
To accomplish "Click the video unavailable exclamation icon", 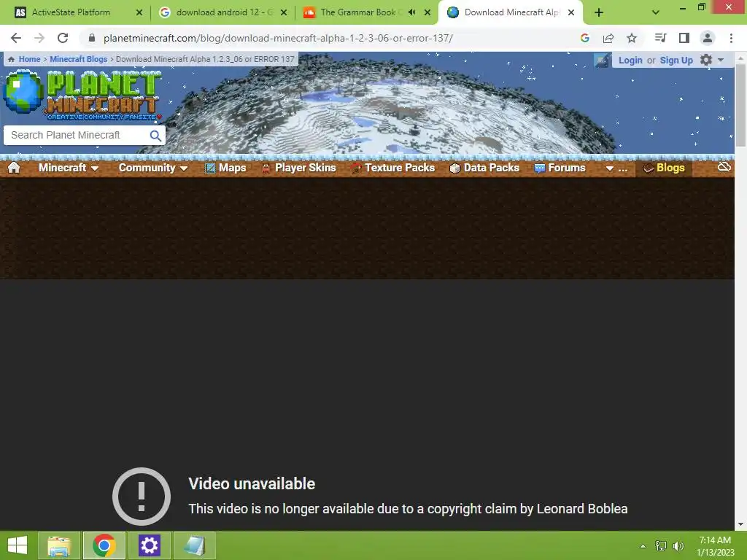I will [142, 496].
